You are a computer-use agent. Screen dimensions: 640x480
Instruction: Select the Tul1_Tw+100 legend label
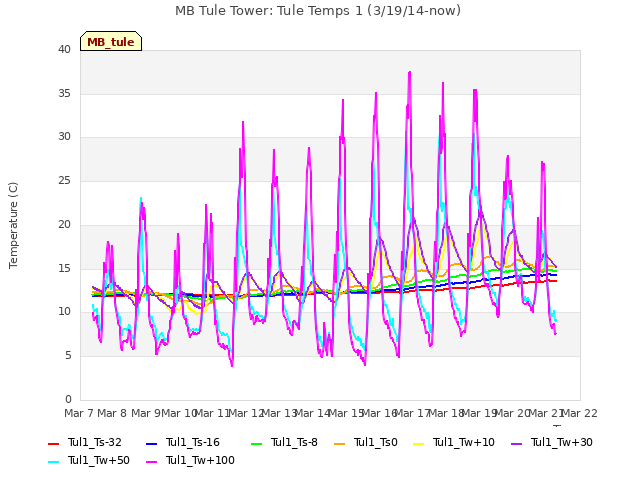[x=200, y=460]
